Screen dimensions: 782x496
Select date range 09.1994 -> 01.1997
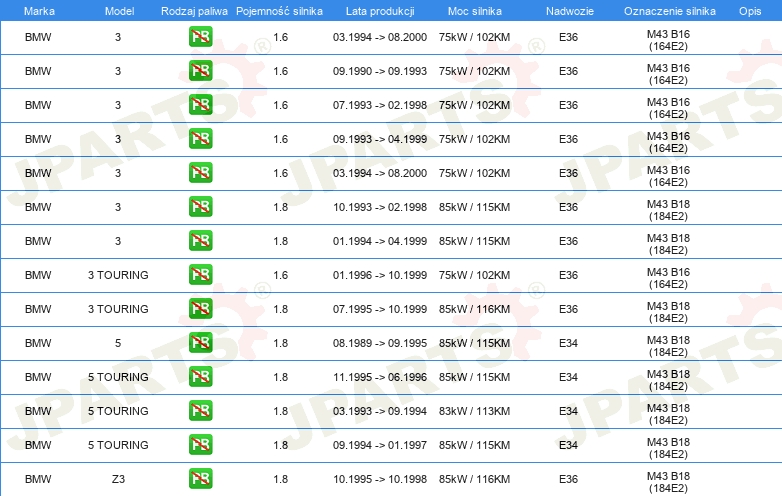click(380, 445)
